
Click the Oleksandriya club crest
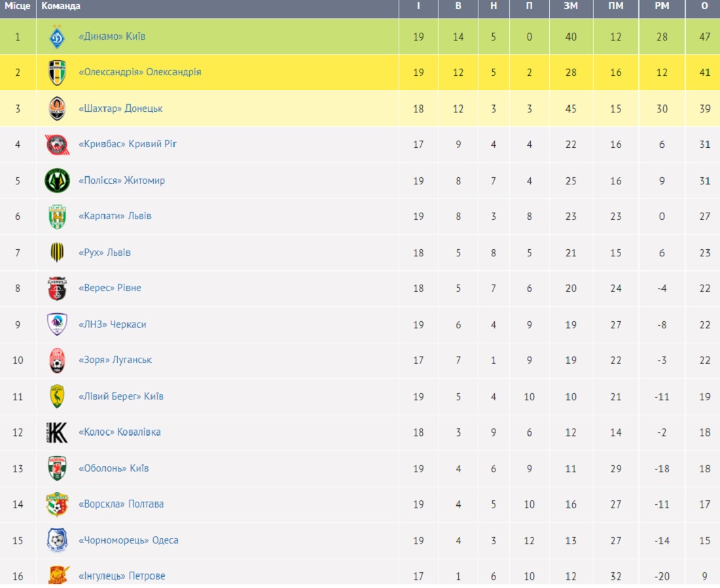click(x=57, y=73)
